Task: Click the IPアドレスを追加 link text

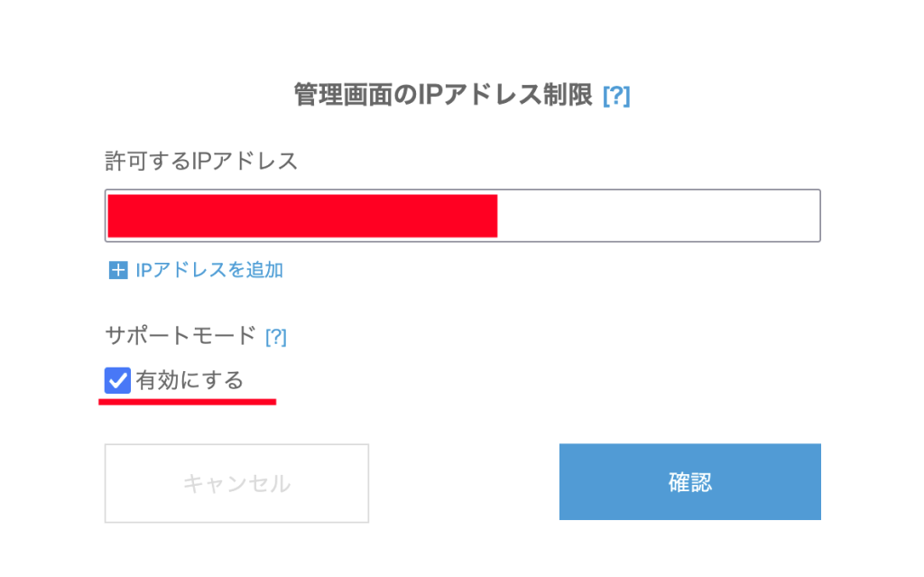Action: tap(209, 270)
